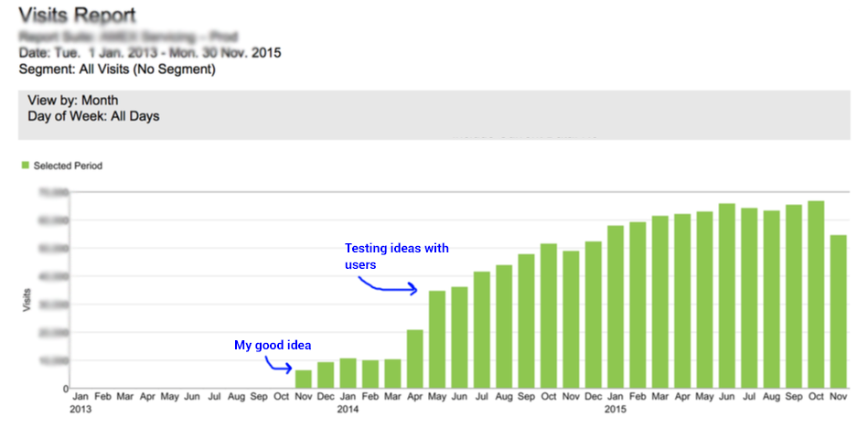Screen dimensions: 868x439
Task: Click the '0' value on the y-axis
Action: coord(66,389)
